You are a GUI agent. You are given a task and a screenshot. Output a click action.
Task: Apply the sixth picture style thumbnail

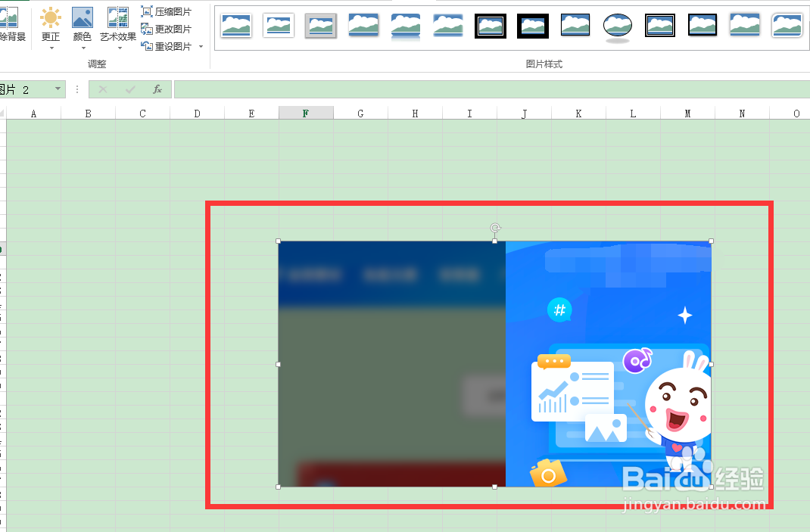(448, 25)
